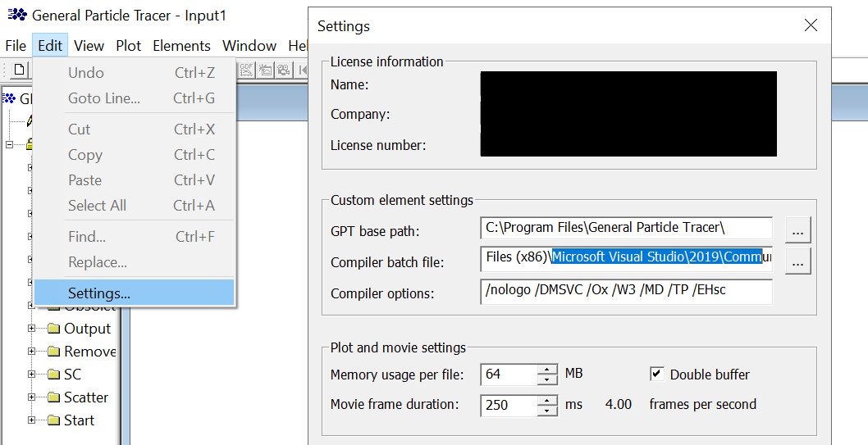Browse for GPT base path
Image resolution: width=868 pixels, height=445 pixels.
[797, 230]
